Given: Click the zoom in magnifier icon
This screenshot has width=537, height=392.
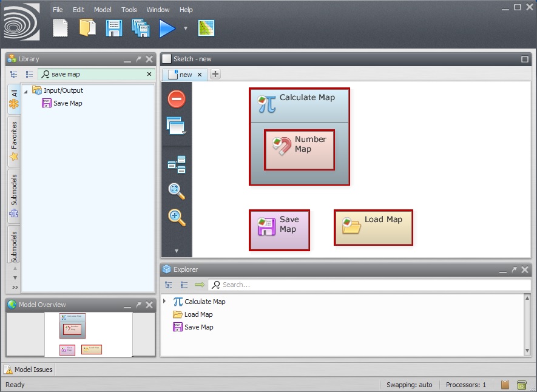Looking at the screenshot, I should pos(177,217).
